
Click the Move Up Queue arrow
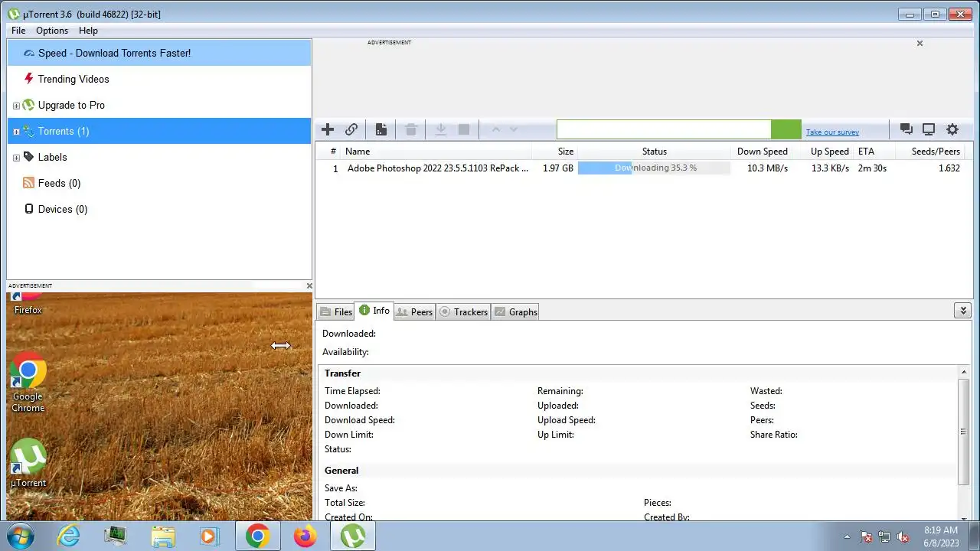(x=495, y=129)
